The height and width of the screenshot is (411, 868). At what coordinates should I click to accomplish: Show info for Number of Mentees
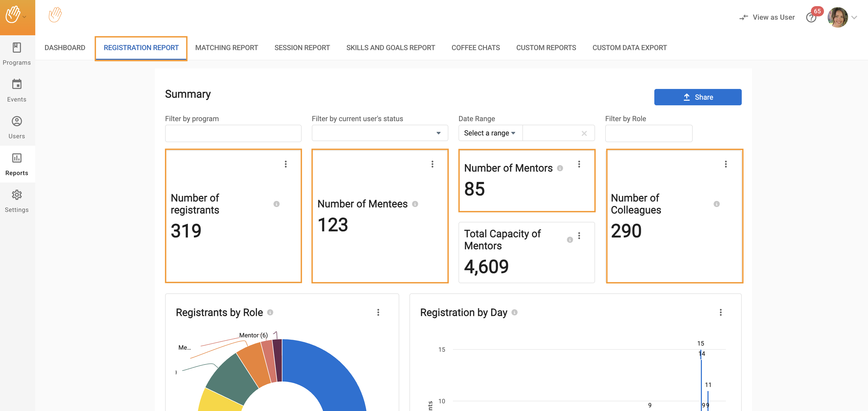click(x=415, y=204)
